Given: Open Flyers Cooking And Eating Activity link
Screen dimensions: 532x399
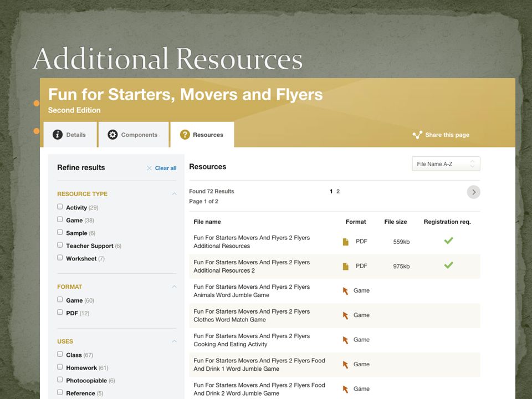Looking at the screenshot, I should coord(252,340).
